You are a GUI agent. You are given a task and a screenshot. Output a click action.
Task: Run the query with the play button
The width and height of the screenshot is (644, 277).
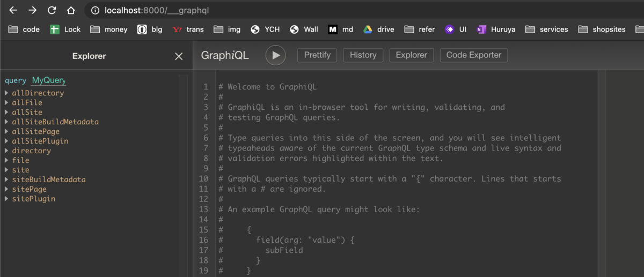(x=275, y=55)
